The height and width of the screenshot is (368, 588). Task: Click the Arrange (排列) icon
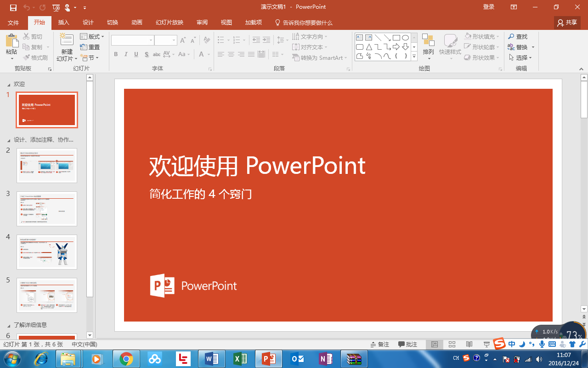click(428, 40)
